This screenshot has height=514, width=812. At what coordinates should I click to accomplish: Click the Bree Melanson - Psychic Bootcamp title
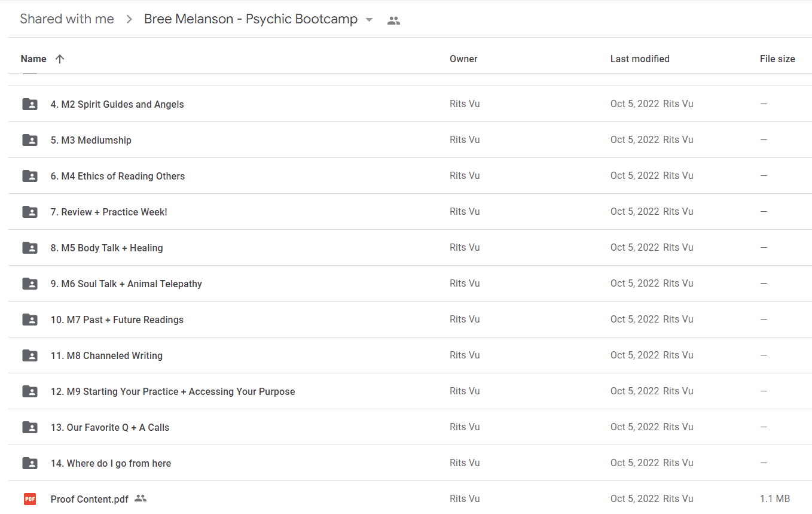(x=251, y=19)
